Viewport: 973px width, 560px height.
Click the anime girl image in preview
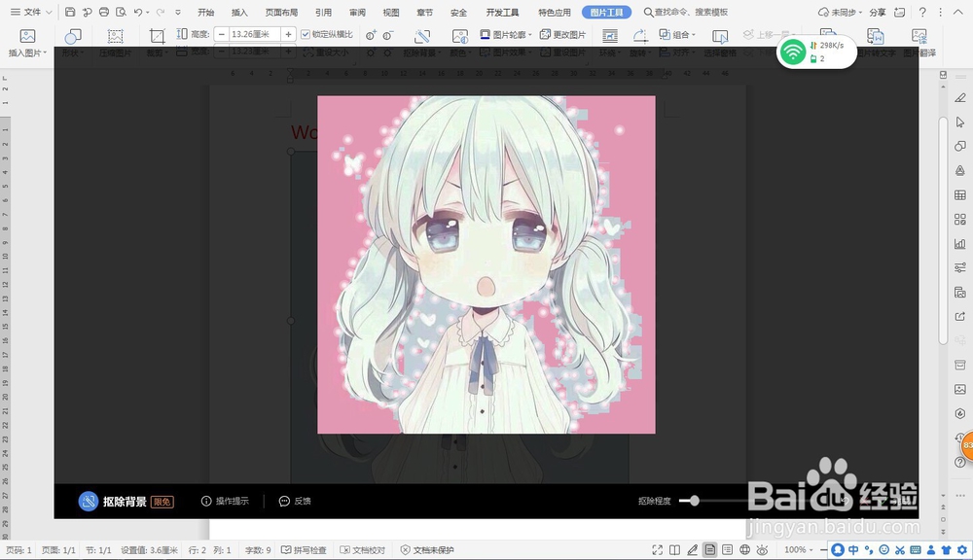(x=486, y=264)
